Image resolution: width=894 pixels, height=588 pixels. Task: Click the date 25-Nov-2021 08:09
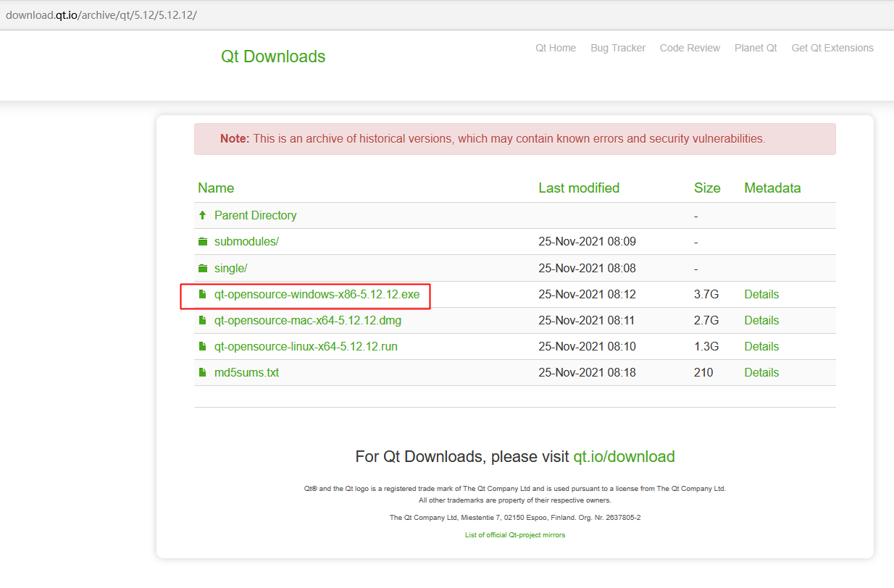click(x=587, y=242)
